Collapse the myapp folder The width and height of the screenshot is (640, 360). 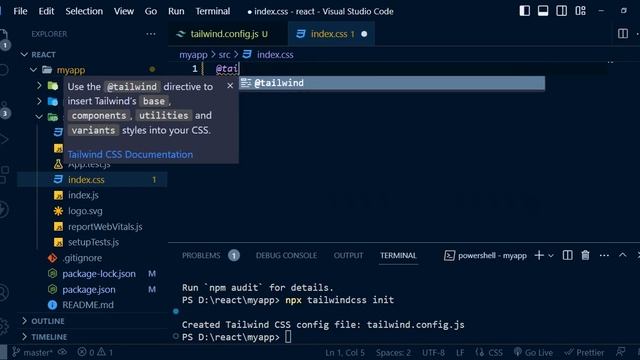pyautogui.click(x=33, y=70)
